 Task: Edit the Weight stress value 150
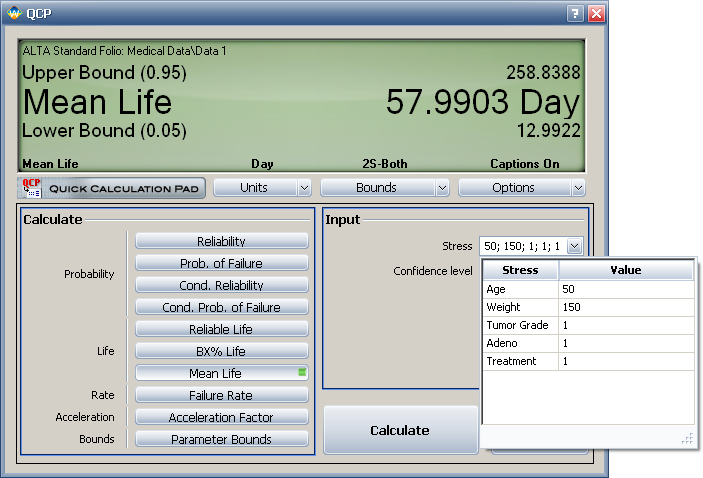pos(626,307)
